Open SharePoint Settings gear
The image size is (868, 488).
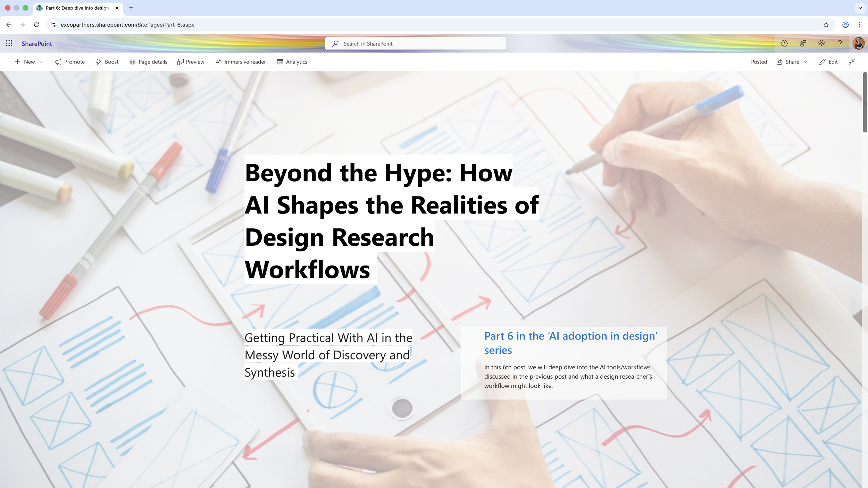point(821,43)
